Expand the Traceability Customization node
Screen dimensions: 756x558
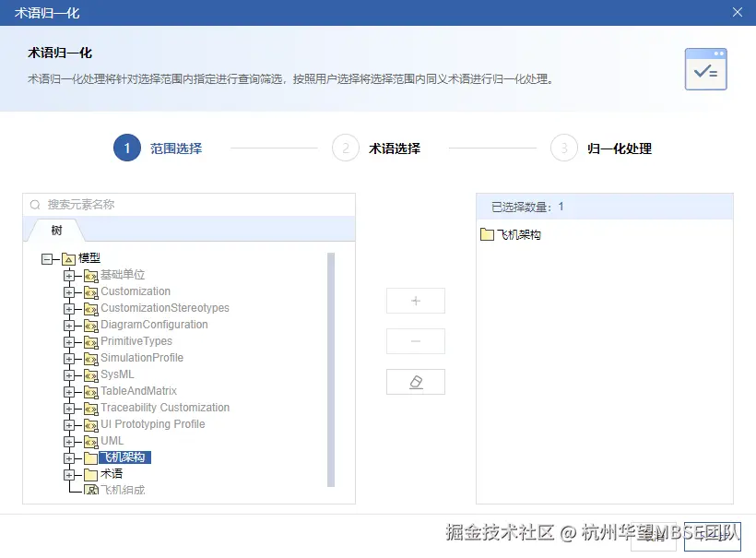[69, 409]
